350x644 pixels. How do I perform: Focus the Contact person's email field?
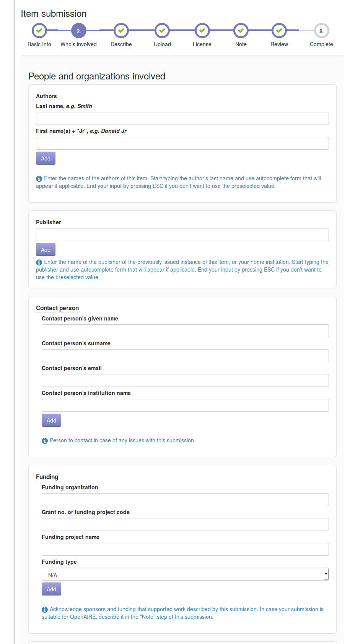click(185, 380)
